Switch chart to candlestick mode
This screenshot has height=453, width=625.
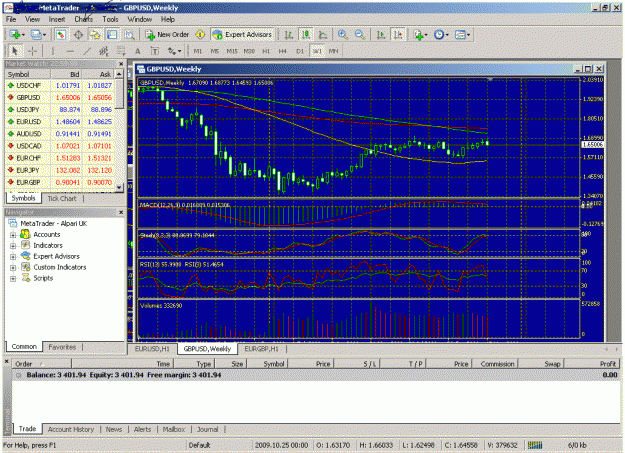pos(306,35)
